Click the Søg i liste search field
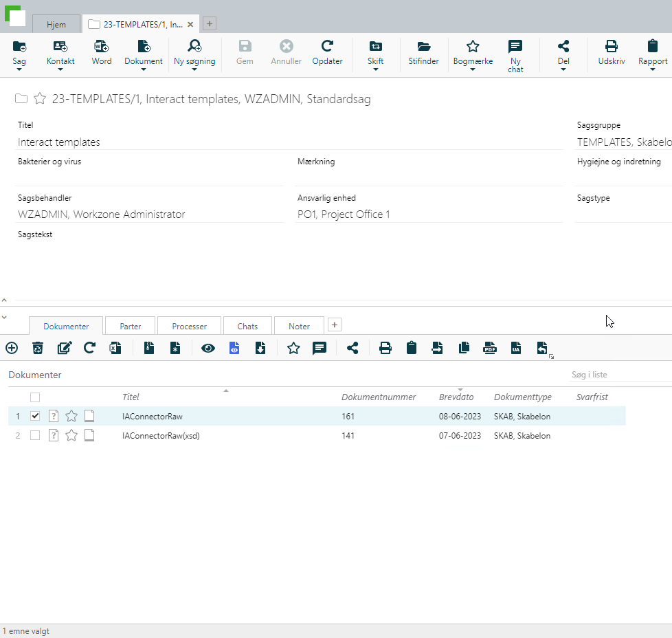 point(618,375)
